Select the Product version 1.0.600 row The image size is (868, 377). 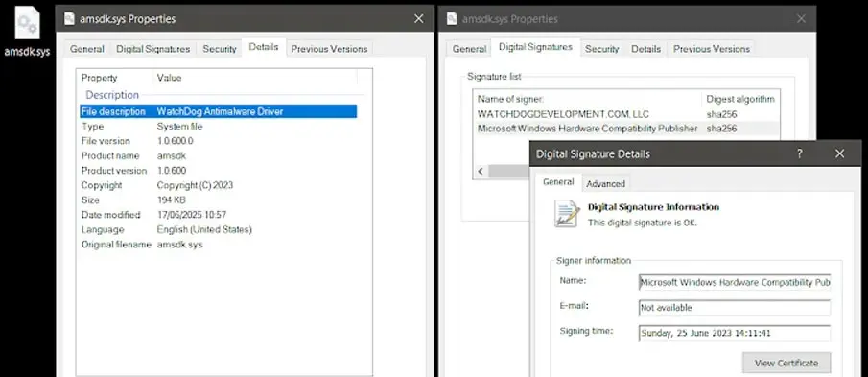(218, 171)
